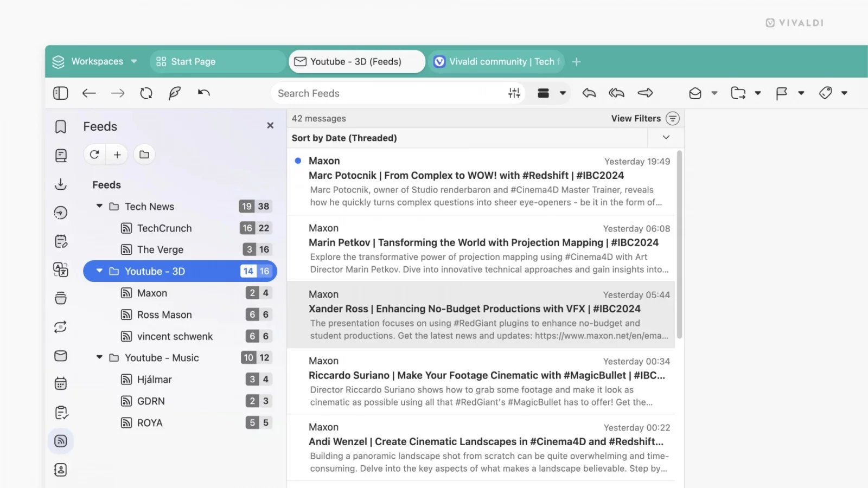Toggle read status with the envelope icon
The height and width of the screenshot is (488, 868).
pos(696,93)
